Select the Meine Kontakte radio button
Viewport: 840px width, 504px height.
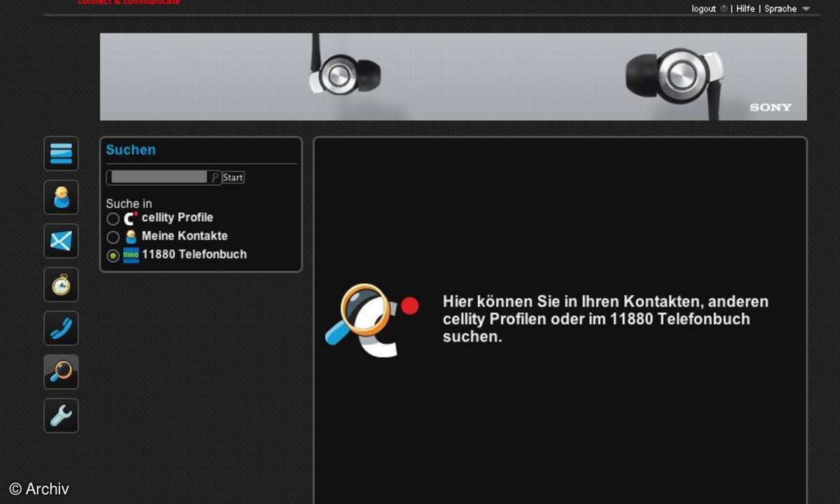point(113,237)
